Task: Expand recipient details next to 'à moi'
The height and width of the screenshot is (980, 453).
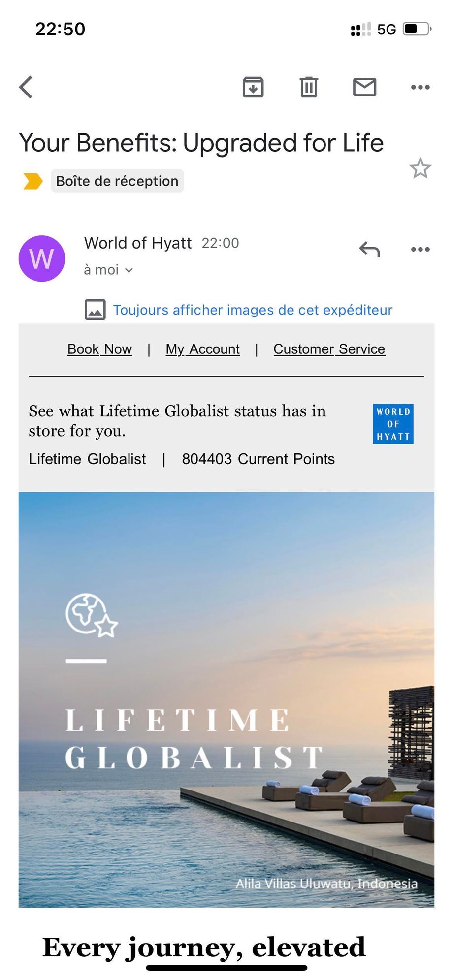Action: click(x=129, y=270)
